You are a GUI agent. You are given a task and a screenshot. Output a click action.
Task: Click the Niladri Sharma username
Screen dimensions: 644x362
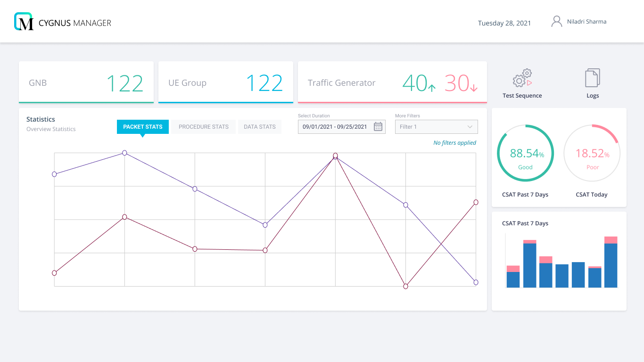coord(586,22)
